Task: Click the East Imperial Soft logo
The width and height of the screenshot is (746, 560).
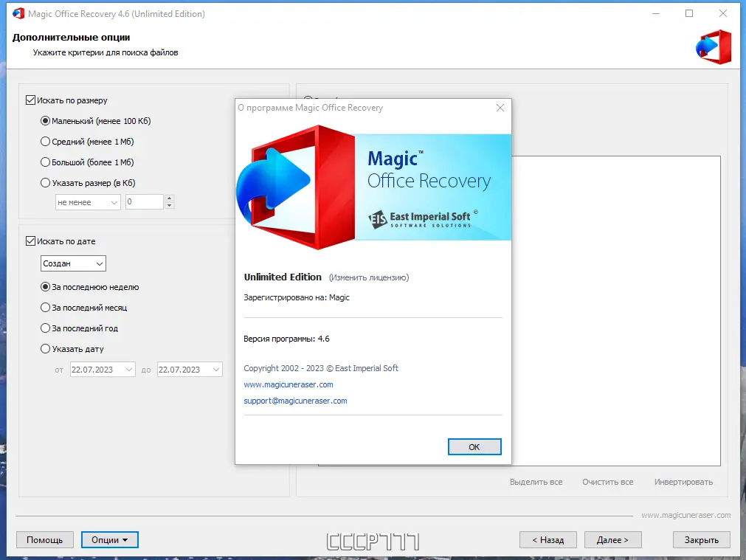Action: [423, 219]
